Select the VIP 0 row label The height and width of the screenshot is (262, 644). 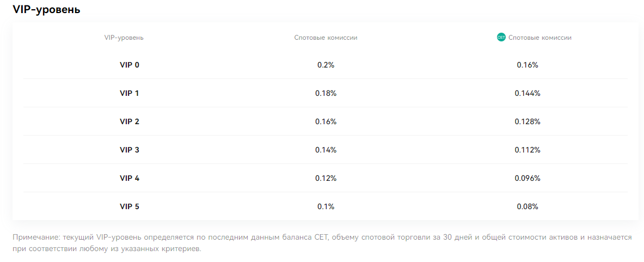pos(130,65)
